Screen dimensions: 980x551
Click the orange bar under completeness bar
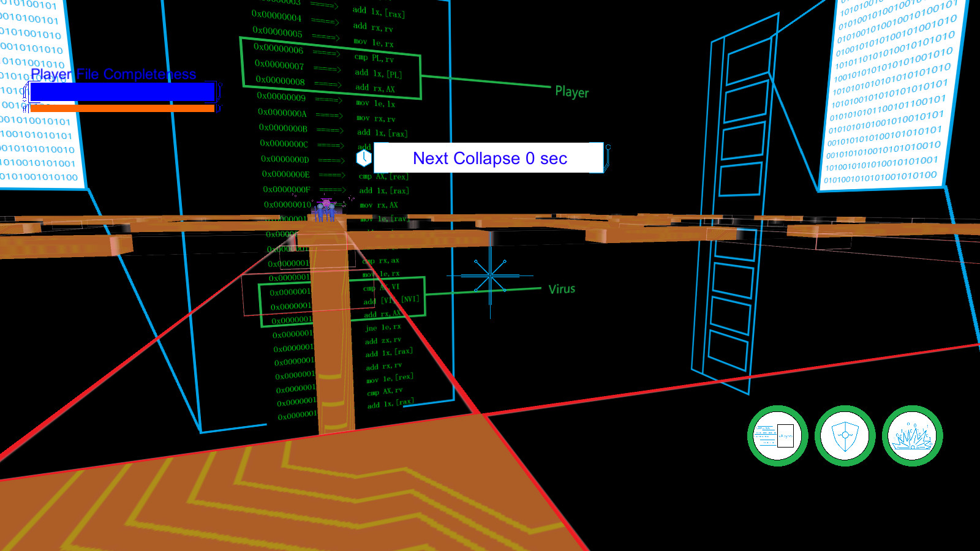pos(122,108)
